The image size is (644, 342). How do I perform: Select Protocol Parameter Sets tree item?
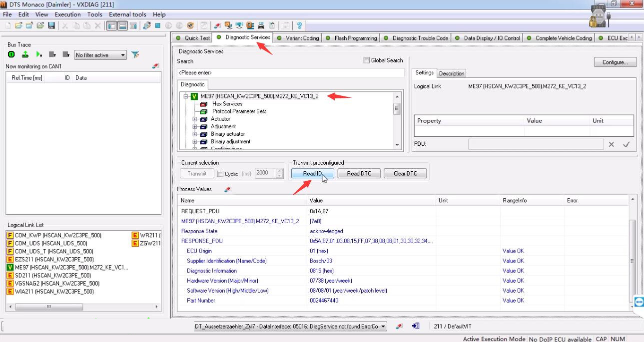pos(239,111)
